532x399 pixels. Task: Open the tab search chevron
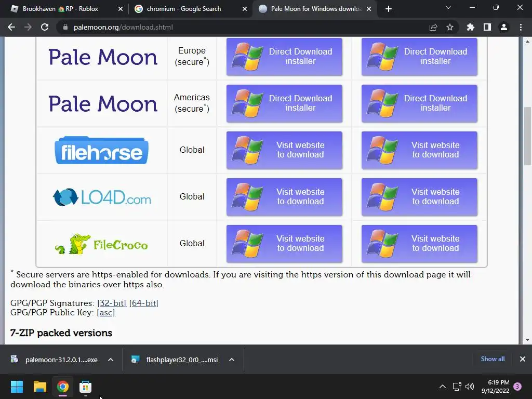(448, 7)
